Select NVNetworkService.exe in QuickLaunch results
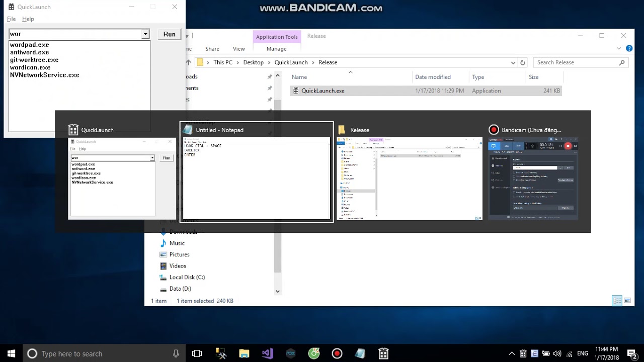The height and width of the screenshot is (362, 644). 45,75
